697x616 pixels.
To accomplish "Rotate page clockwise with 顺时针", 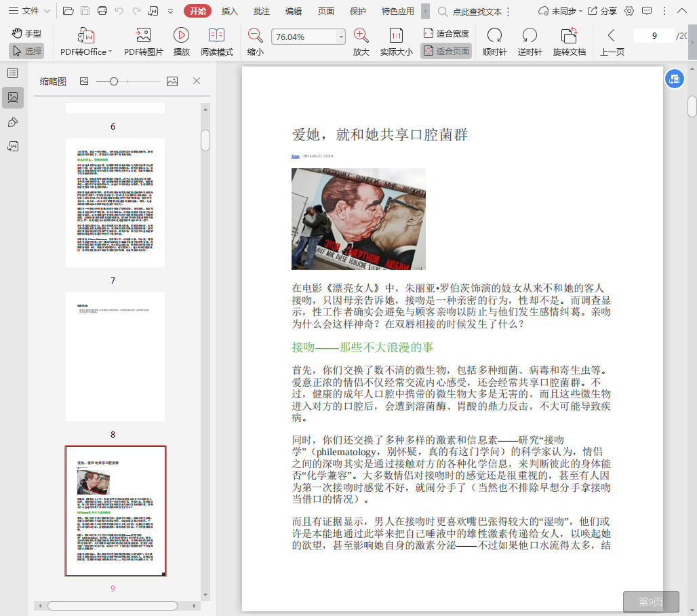I will (x=494, y=36).
